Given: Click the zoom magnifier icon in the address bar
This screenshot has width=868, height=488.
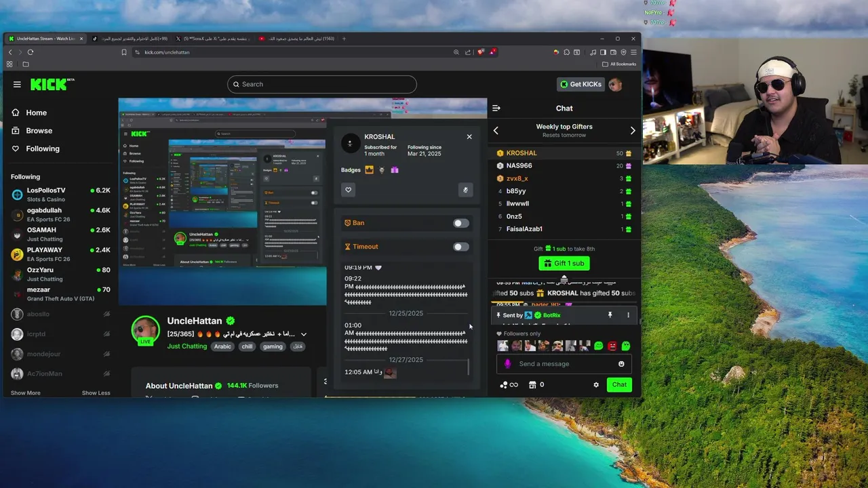Looking at the screenshot, I should [x=456, y=52].
